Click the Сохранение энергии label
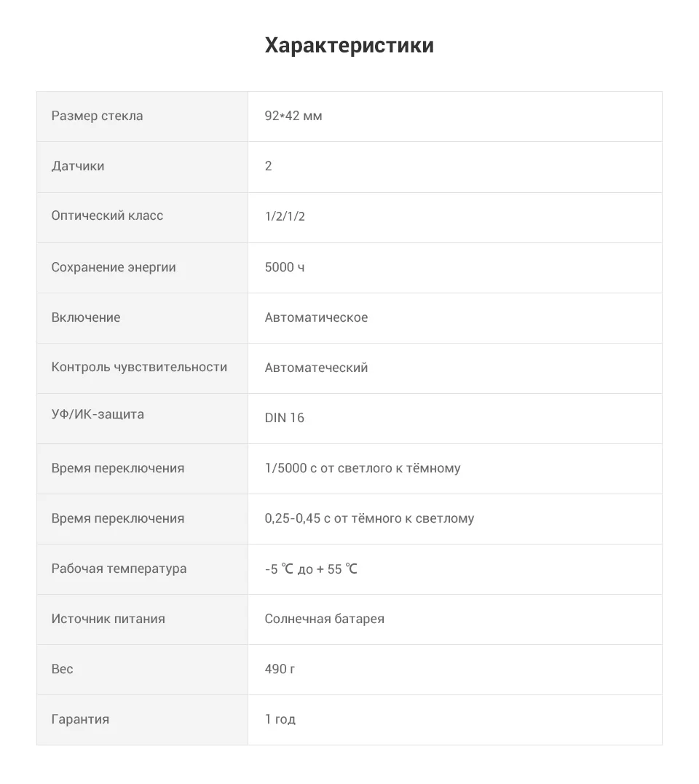This screenshot has height=784, width=699. point(114,267)
